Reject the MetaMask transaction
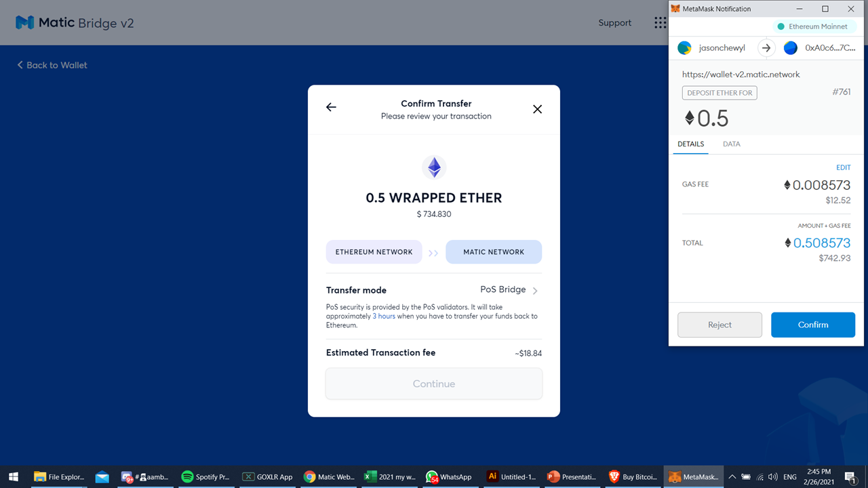Viewport: 868px width, 488px height. point(719,325)
